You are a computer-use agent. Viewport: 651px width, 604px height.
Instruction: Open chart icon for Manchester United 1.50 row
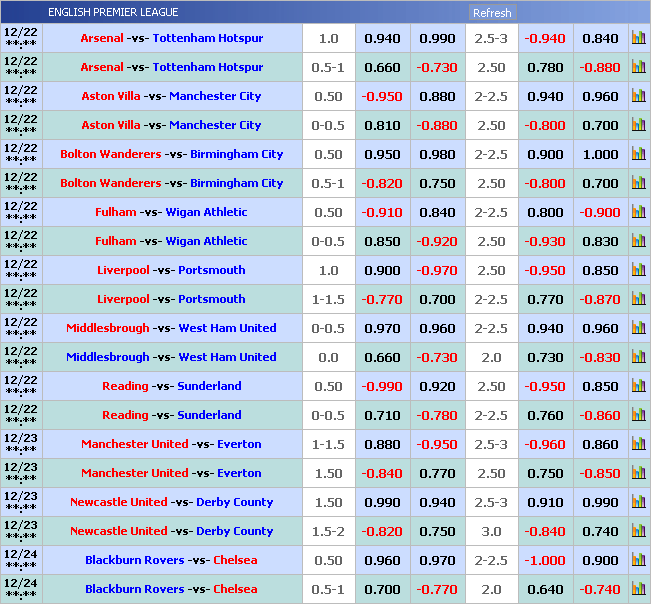coord(638,474)
